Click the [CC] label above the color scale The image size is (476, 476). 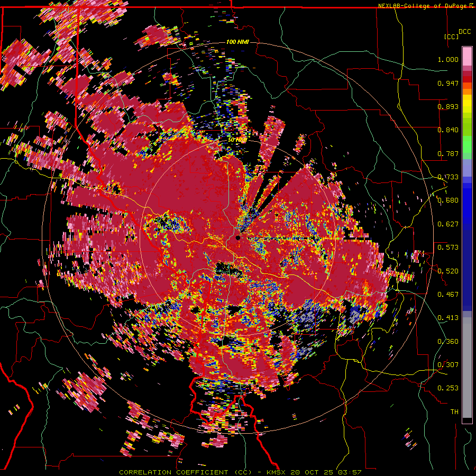(x=452, y=36)
